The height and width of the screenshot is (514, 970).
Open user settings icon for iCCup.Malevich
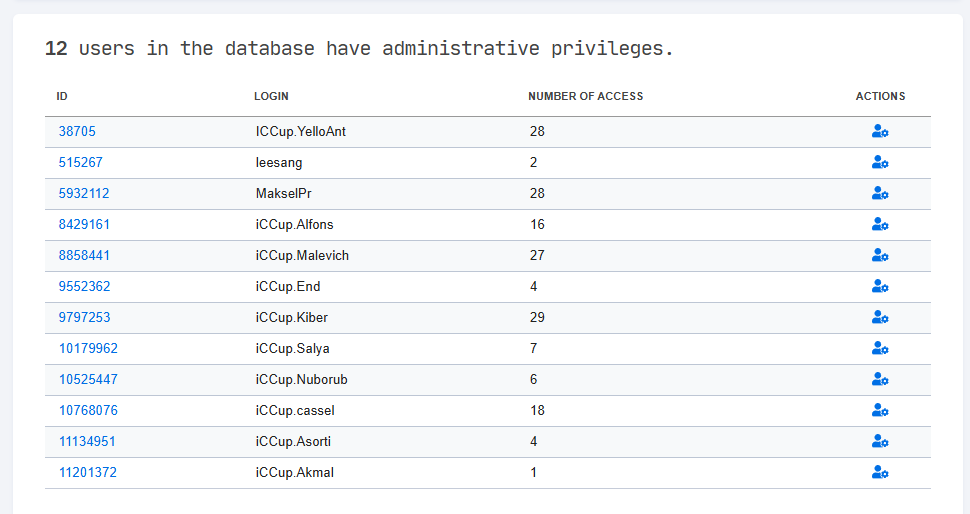880,255
